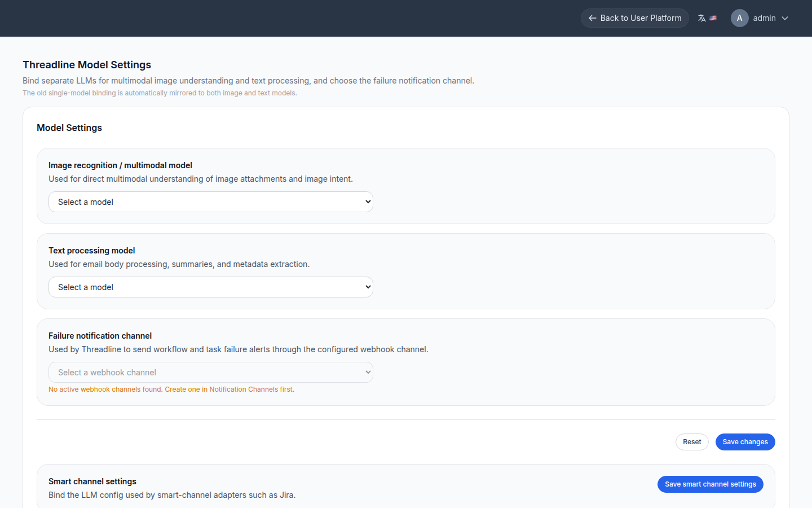The image size is (812, 508).
Task: Open the Image recognition model dropdown
Action: click(211, 202)
